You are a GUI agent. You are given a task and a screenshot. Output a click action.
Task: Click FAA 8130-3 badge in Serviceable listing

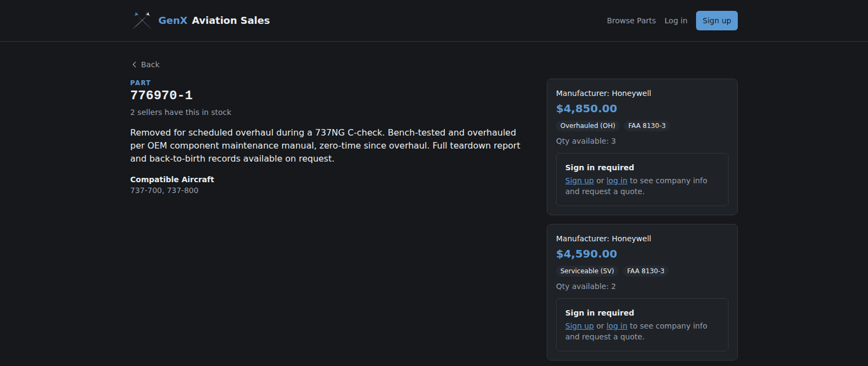click(646, 271)
